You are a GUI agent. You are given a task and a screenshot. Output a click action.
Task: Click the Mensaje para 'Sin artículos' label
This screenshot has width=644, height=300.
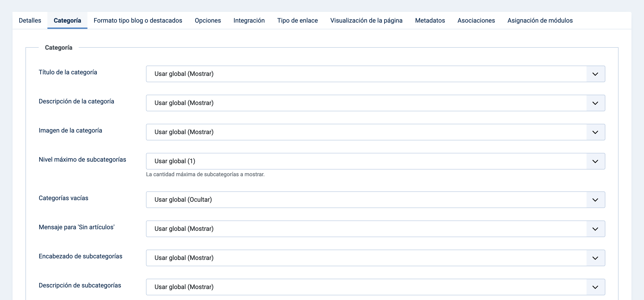[x=76, y=227]
